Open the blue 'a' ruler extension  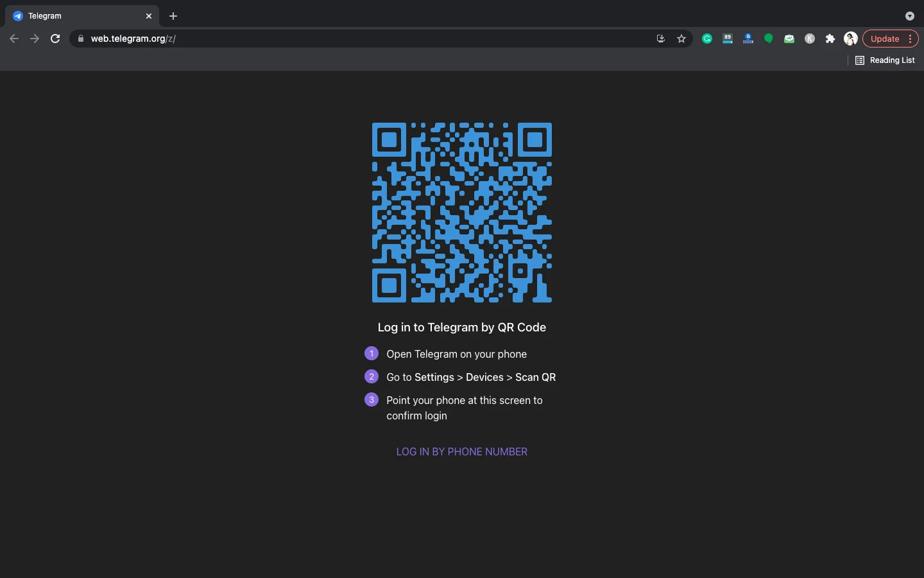(x=748, y=39)
